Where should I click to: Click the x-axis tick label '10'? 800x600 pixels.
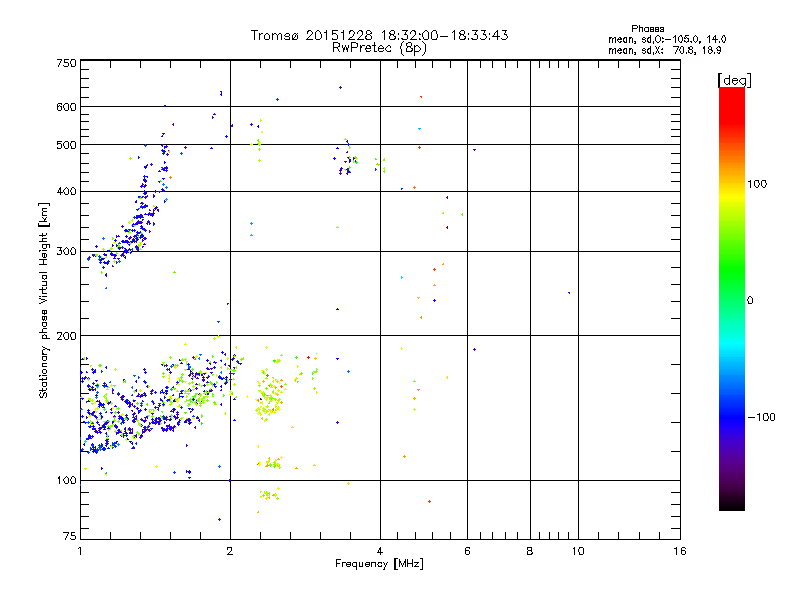coord(578,551)
